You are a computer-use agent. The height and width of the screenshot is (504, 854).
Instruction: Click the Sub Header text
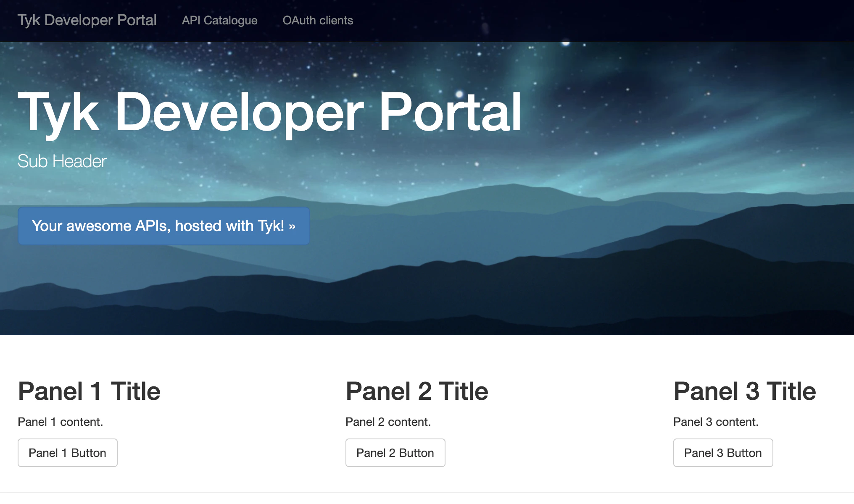click(61, 161)
